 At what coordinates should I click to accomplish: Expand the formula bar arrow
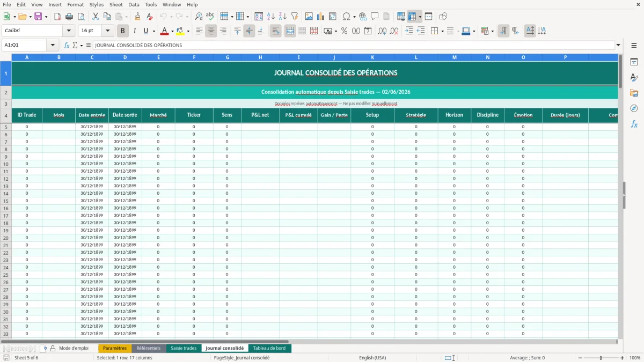[x=618, y=45]
